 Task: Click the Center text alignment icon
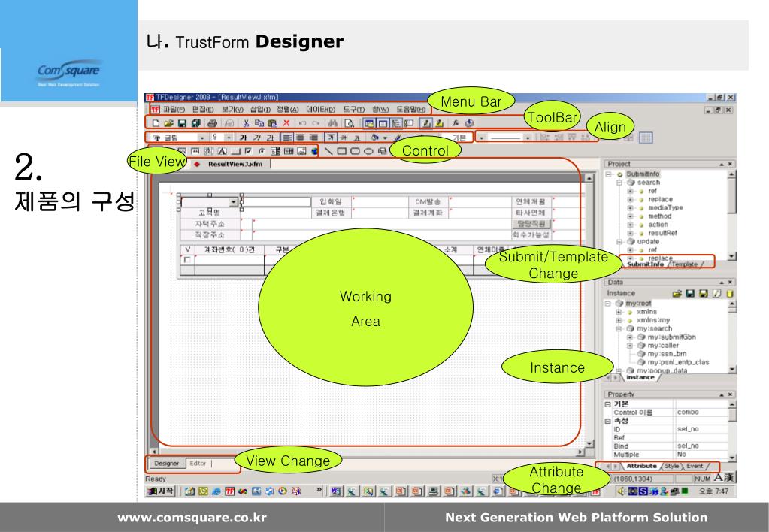tap(300, 138)
